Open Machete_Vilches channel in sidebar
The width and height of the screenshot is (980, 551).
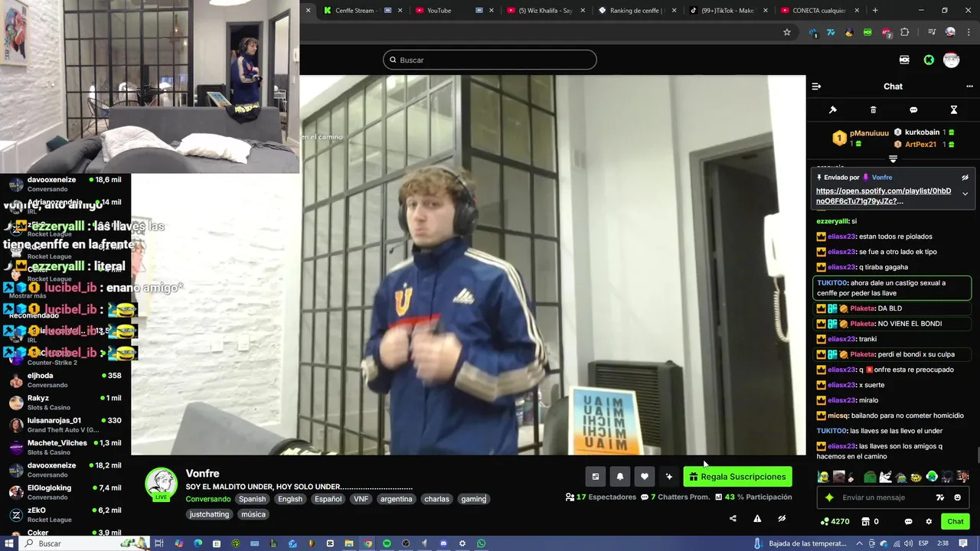click(x=65, y=447)
